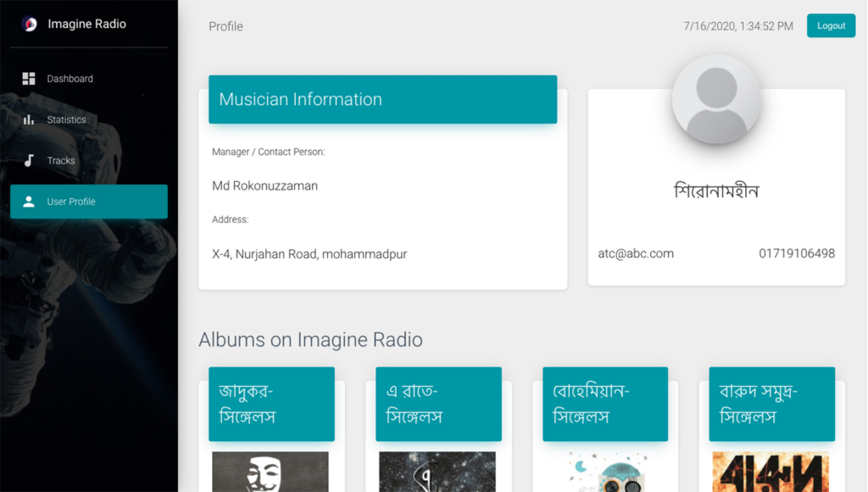This screenshot has height=492, width=868.
Task: Open the Dashboard menu item
Action: 70,79
